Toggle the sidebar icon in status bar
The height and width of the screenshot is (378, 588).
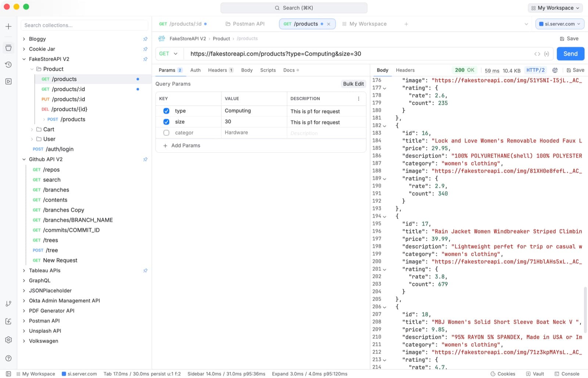pyautogui.click(x=8, y=374)
